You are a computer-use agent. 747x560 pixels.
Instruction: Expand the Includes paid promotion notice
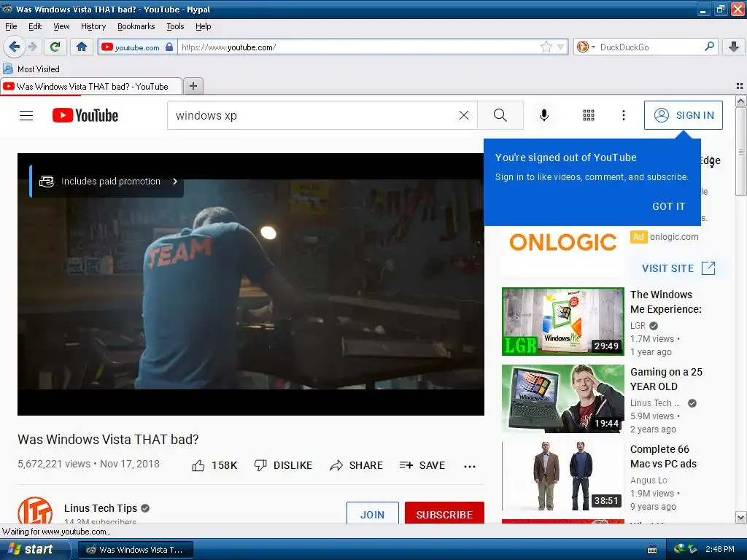click(x=107, y=182)
